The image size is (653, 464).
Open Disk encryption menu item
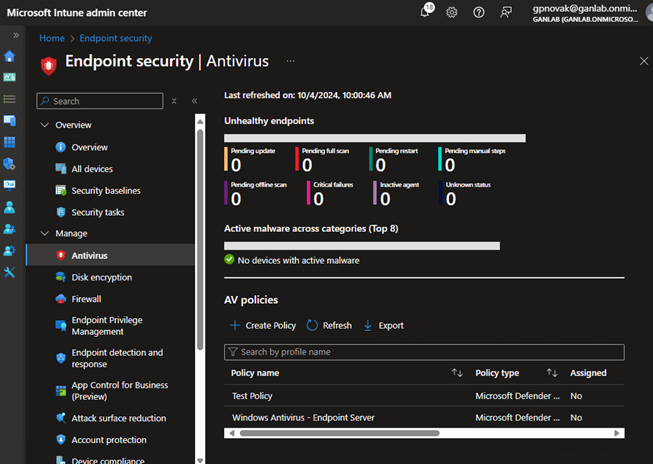(x=101, y=277)
